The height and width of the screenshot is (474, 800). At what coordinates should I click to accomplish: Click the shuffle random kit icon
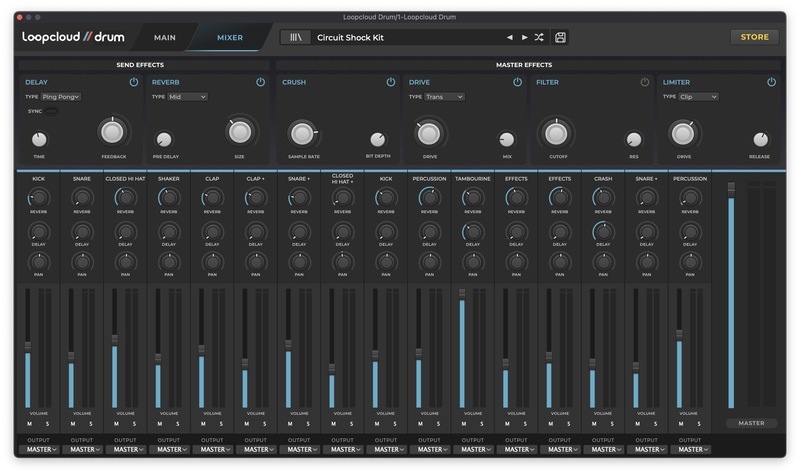click(x=539, y=37)
